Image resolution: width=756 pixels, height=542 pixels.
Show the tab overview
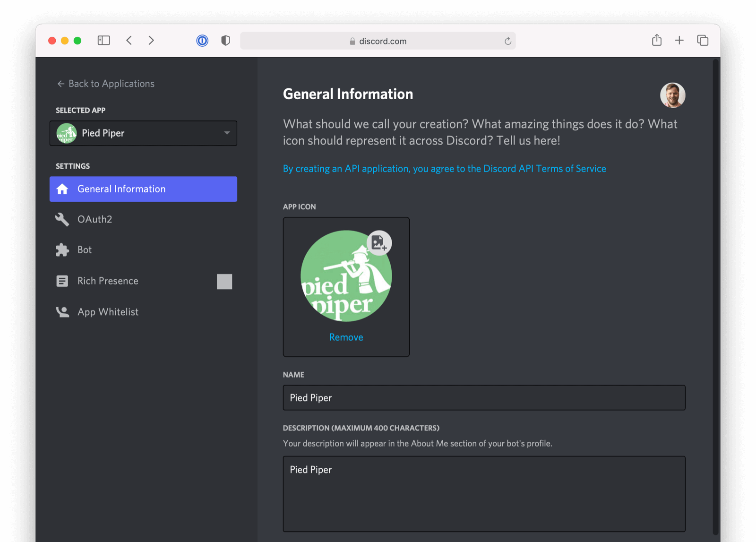click(x=703, y=41)
